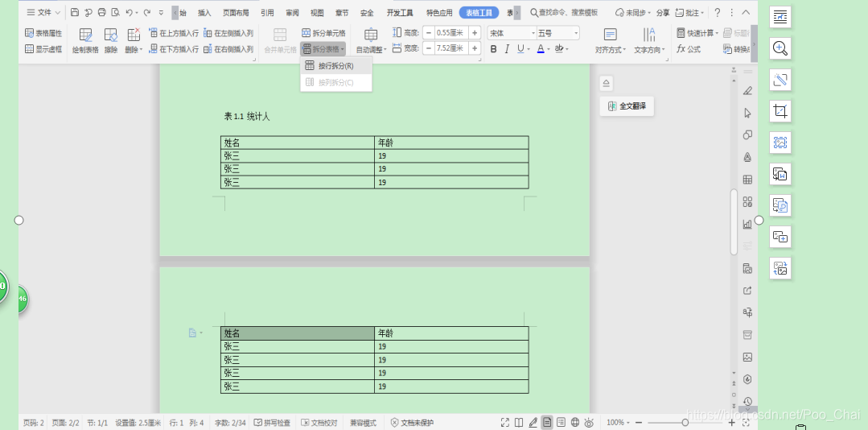This screenshot has width=868, height=430.
Task: Click 在下方插入行 to insert row below
Action: pos(173,49)
